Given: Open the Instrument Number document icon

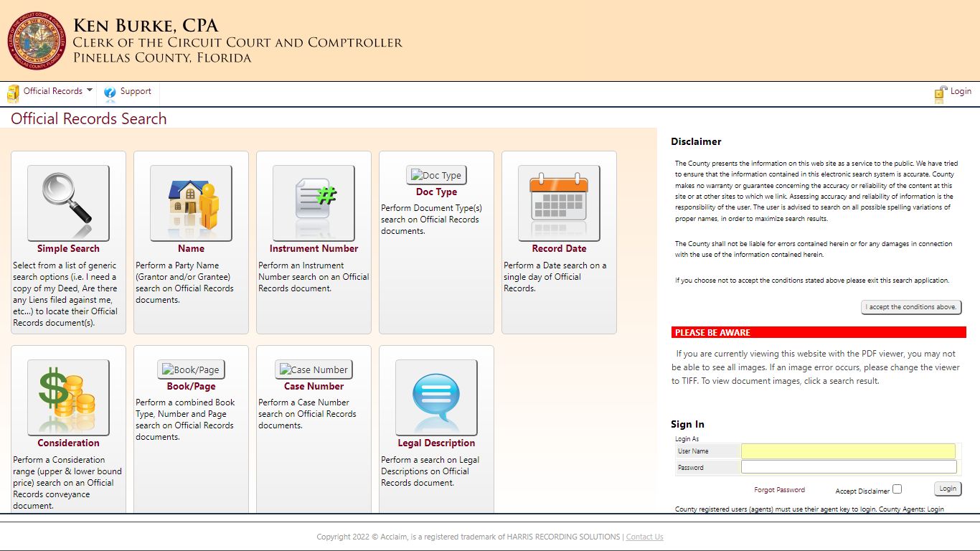Looking at the screenshot, I should click(314, 203).
